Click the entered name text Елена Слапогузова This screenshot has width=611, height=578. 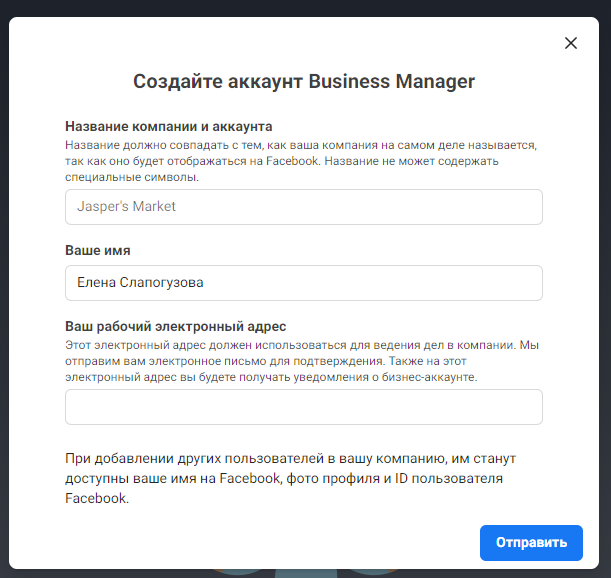click(x=140, y=283)
